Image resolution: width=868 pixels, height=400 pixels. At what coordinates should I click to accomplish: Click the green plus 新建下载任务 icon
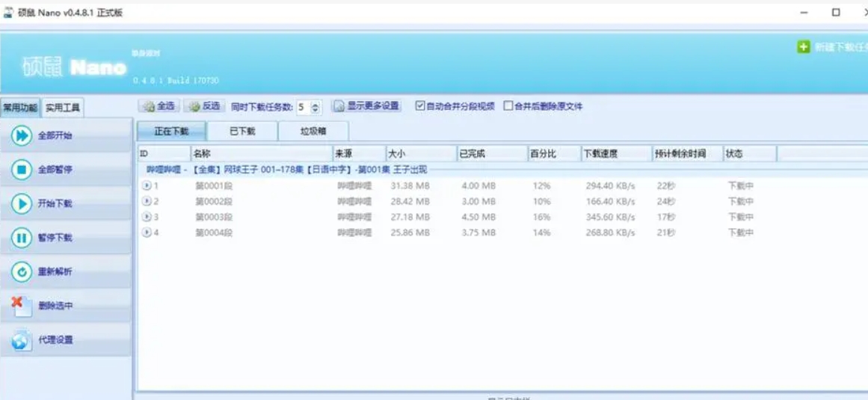tap(803, 47)
